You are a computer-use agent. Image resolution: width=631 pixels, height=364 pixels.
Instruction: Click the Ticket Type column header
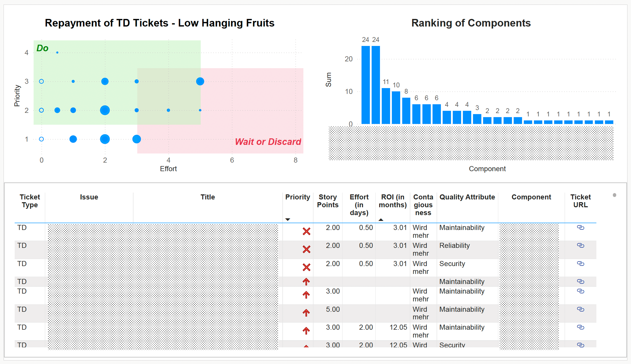[30, 201]
